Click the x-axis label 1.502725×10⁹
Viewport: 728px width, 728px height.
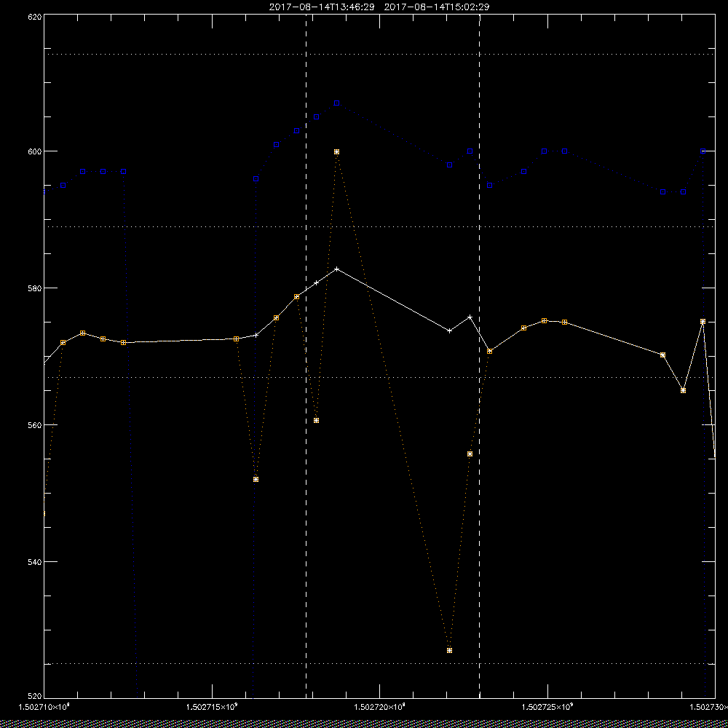(547, 707)
